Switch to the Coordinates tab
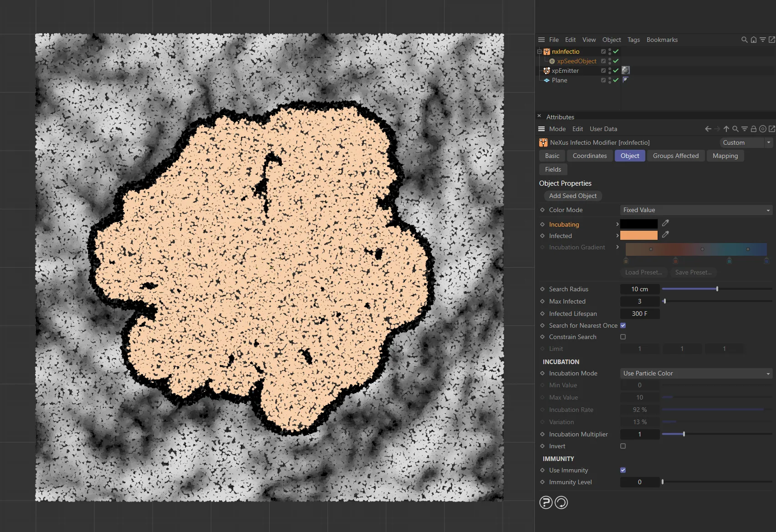Viewport: 776px width, 532px height. pos(589,156)
